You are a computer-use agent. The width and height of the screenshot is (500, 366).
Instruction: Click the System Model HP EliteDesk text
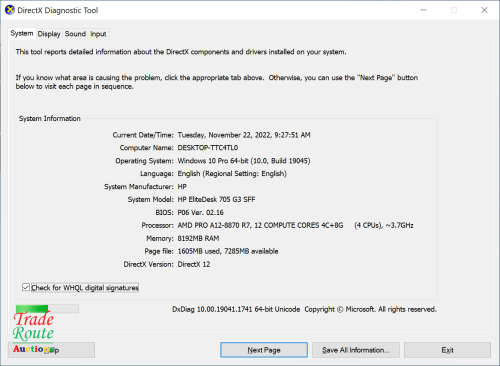[x=216, y=199]
